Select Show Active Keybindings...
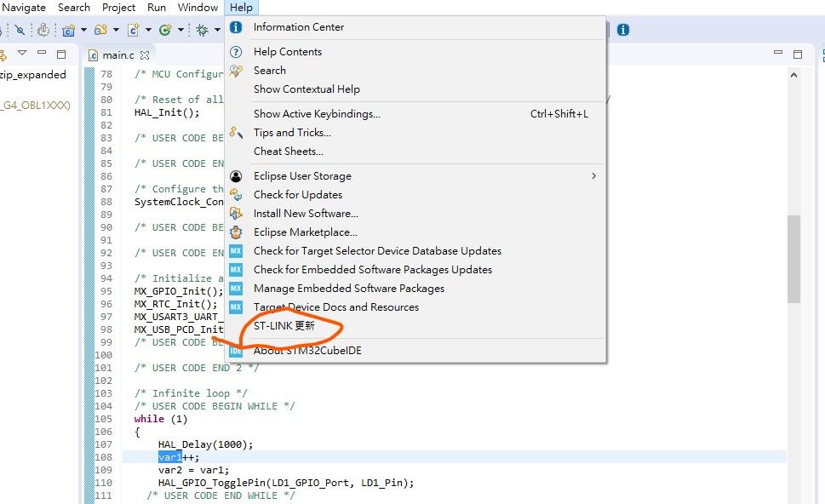This screenshot has width=825, height=504. 415,113
